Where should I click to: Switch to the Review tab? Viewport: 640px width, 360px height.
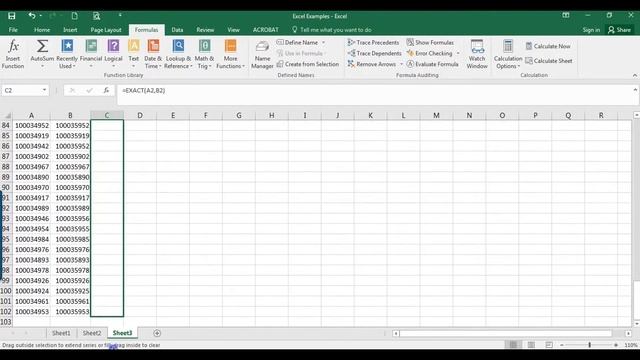[x=205, y=30]
